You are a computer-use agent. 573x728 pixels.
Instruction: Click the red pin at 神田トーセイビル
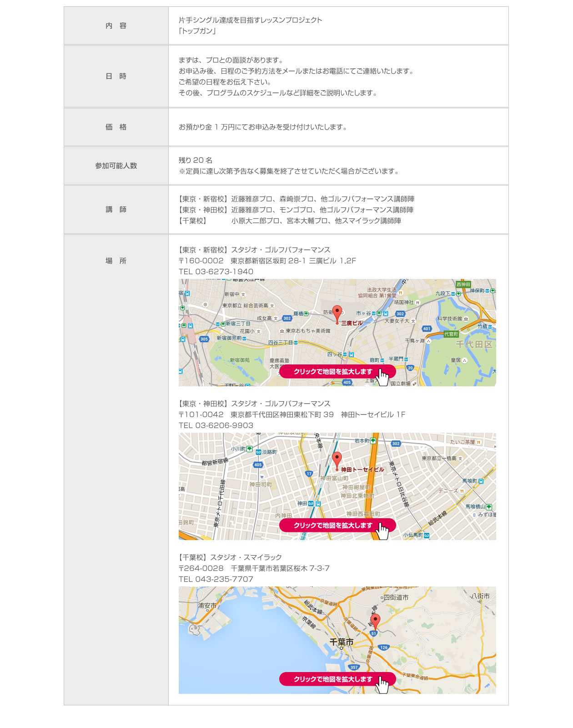pos(337,460)
